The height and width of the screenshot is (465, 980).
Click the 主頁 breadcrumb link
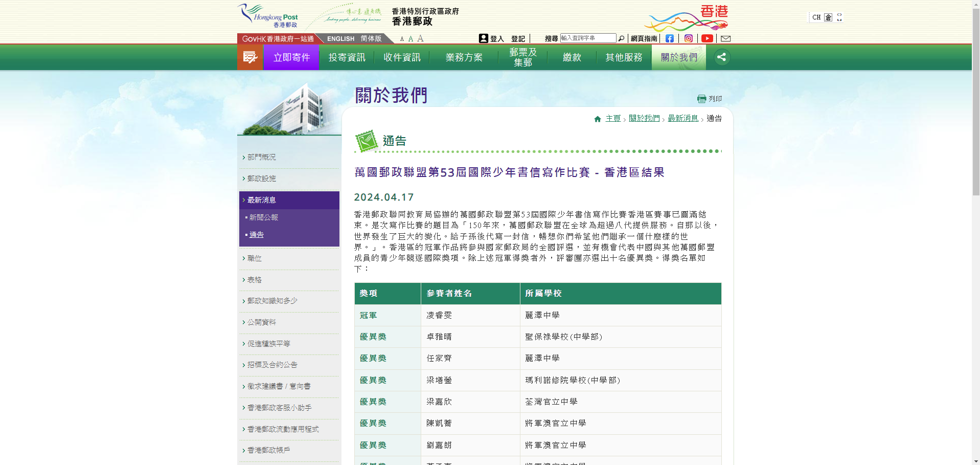click(x=613, y=119)
